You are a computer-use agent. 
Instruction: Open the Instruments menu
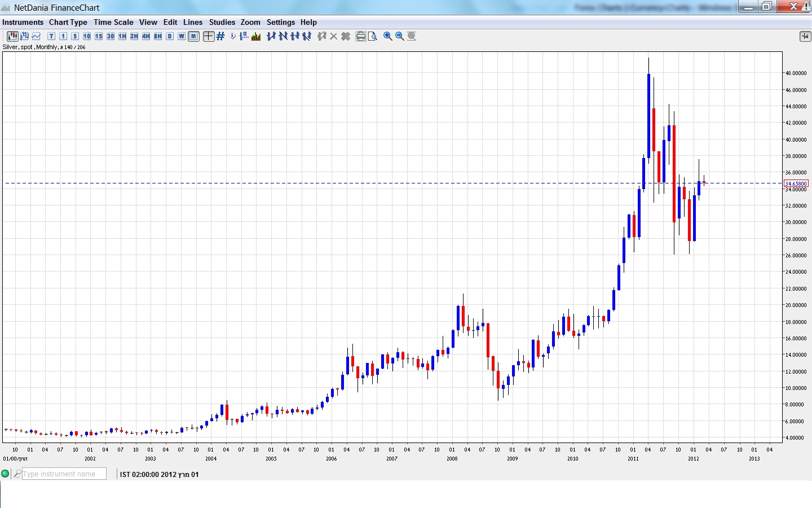tap(23, 22)
